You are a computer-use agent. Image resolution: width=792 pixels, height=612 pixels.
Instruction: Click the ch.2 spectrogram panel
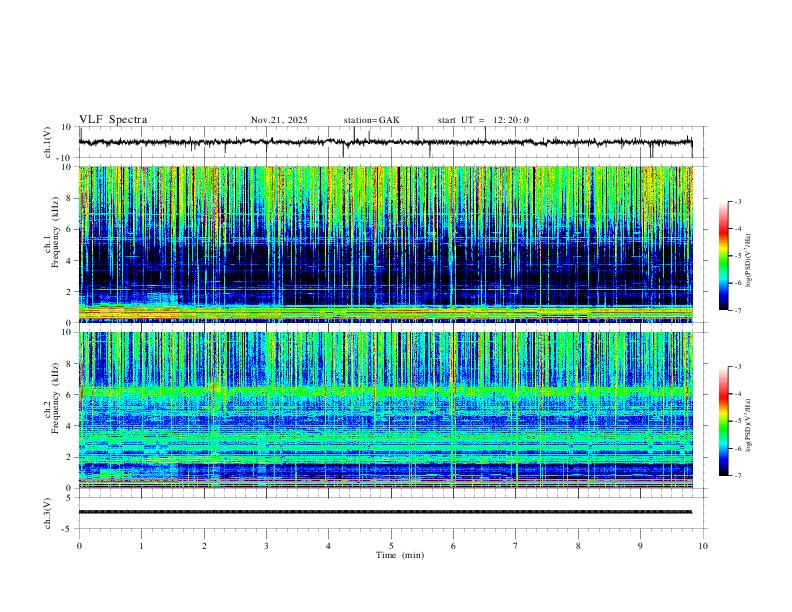[x=385, y=410]
